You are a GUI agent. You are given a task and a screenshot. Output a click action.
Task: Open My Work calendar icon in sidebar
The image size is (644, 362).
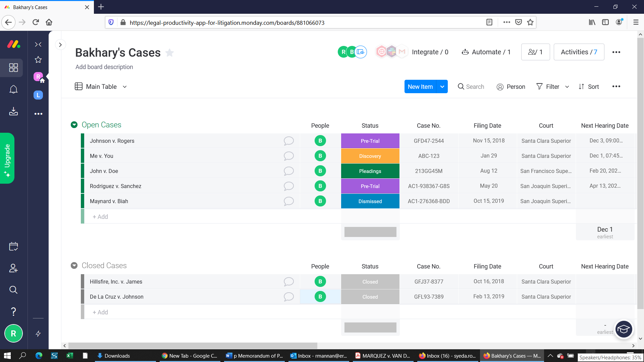(13, 247)
